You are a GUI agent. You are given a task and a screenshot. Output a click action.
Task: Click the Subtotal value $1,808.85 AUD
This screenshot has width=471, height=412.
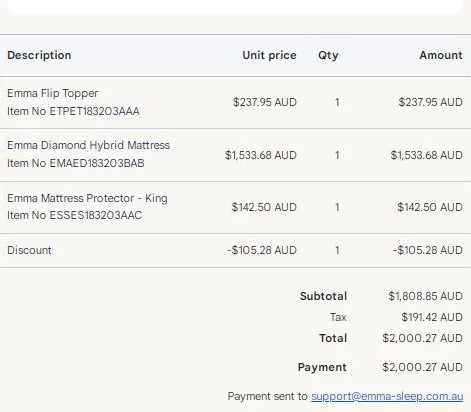(425, 296)
